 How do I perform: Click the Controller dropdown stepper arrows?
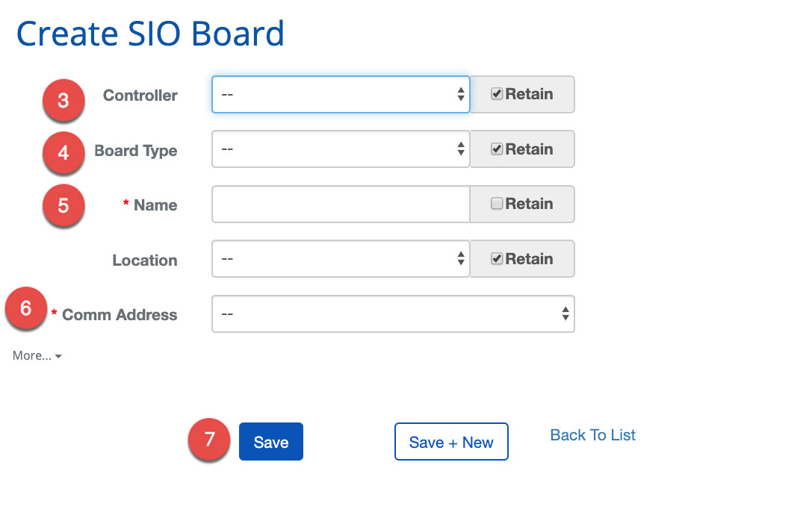click(x=460, y=94)
